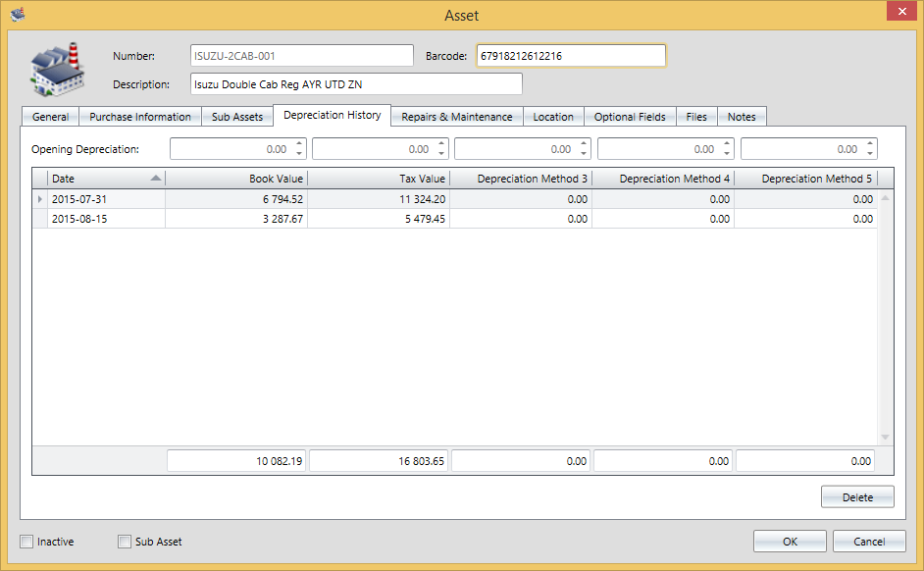Viewport: 924px width, 571px height.
Task: Click the row selector for 2015-08-15
Action: pos(40,219)
